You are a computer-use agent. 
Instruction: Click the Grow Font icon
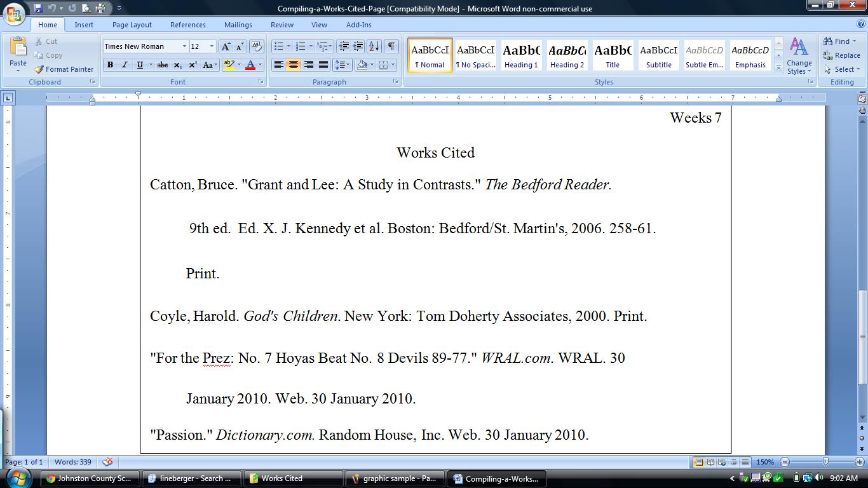226,46
